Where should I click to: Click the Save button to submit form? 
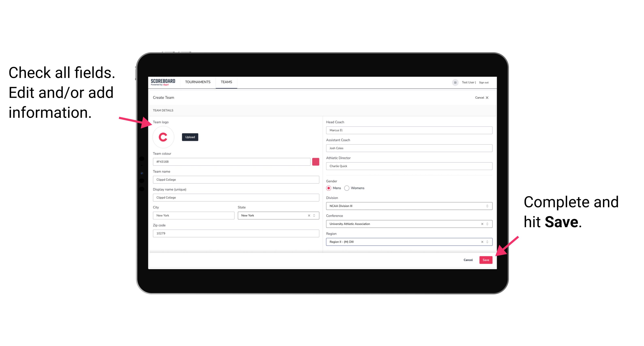click(x=486, y=259)
